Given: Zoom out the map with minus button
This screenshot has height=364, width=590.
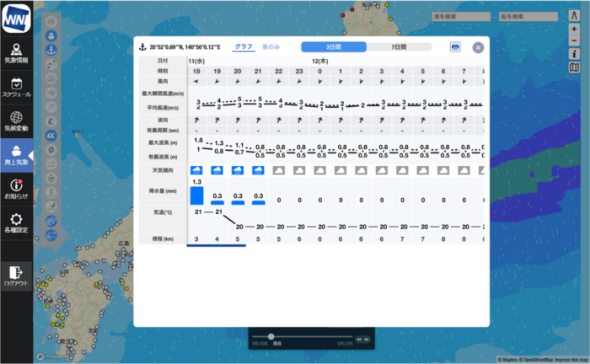Looking at the screenshot, I should click(574, 40).
